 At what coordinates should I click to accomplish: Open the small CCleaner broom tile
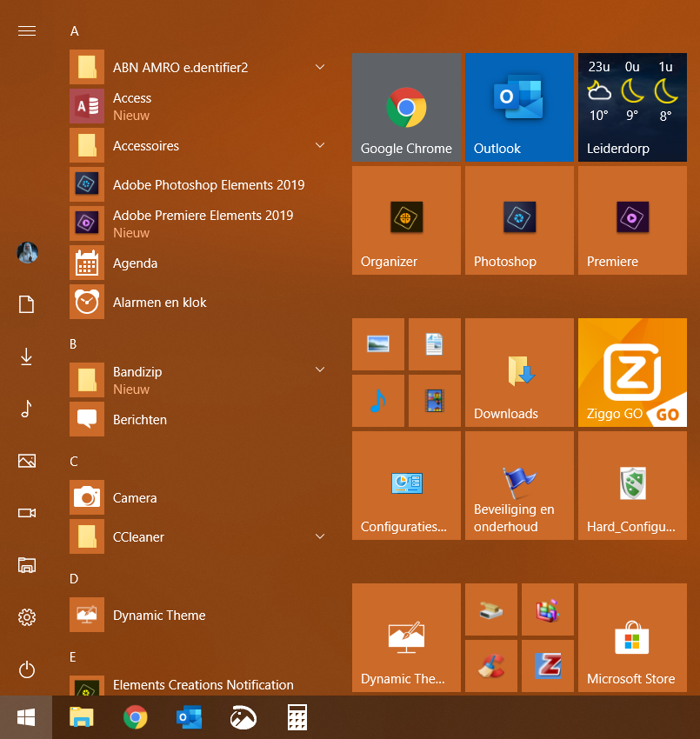(x=490, y=666)
